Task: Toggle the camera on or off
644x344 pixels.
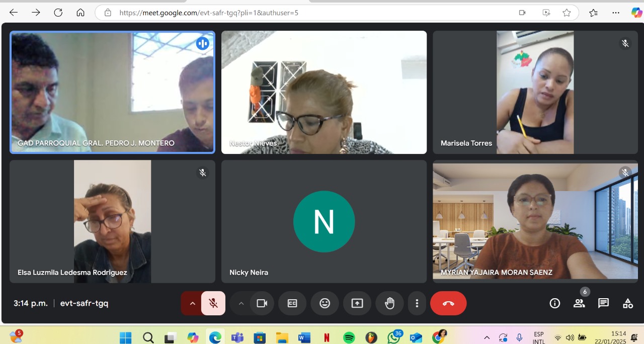Action: point(262,303)
